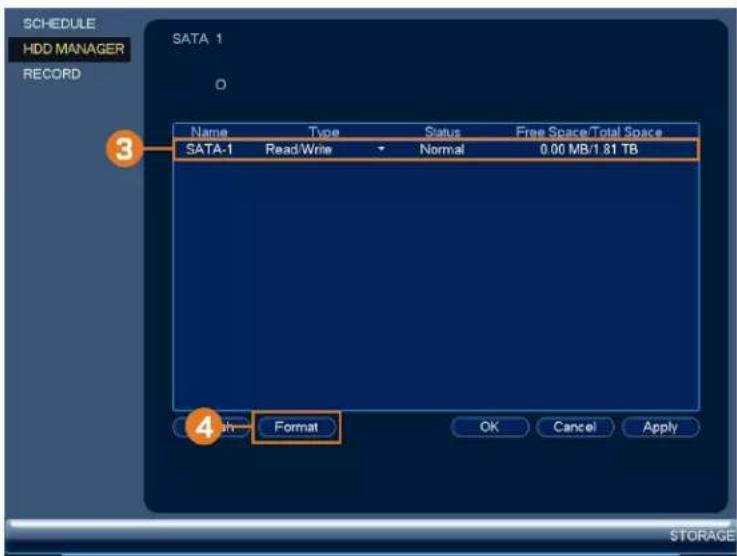Click the Normal status cell
Viewport: 737px width, 556px height.
click(x=442, y=149)
